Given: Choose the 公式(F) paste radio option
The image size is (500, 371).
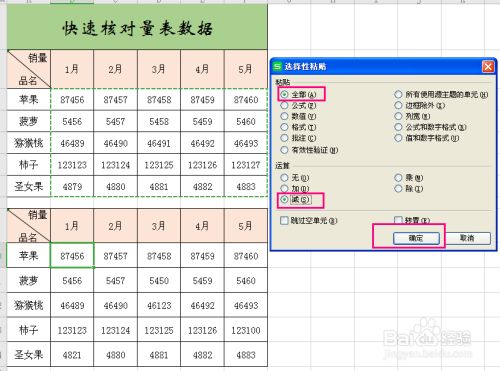Looking at the screenshot, I should tap(284, 106).
